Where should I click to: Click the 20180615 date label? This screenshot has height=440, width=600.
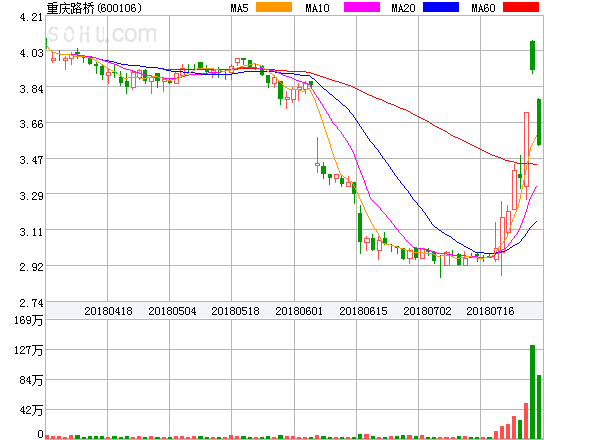[x=363, y=311]
